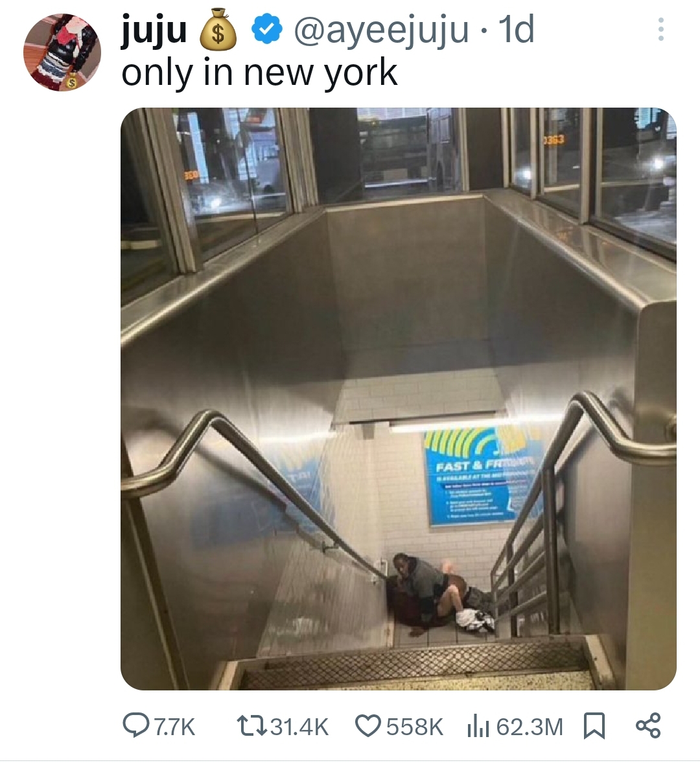This screenshot has height=763, width=700.
Task: Like the post with the heart icon
Action: pyautogui.click(x=368, y=726)
